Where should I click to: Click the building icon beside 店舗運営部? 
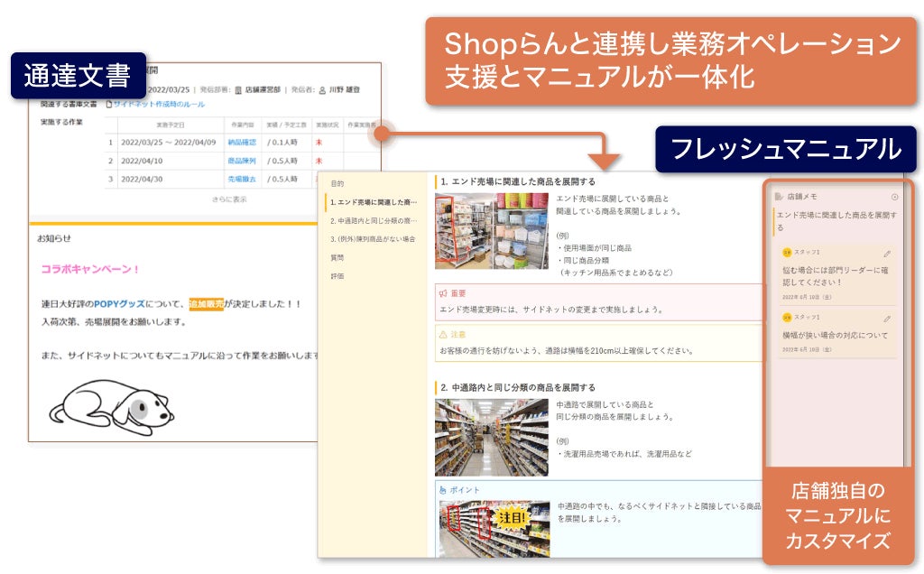[x=236, y=89]
